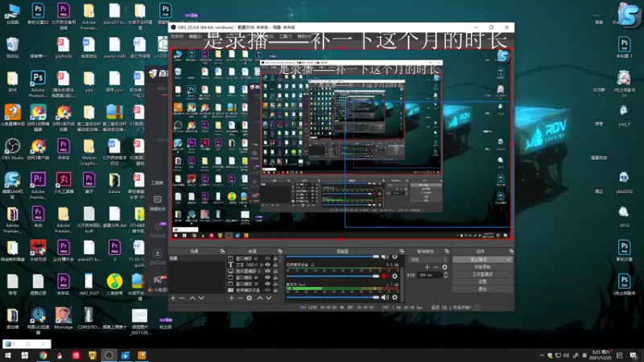This screenshot has width=644, height=362.
Task: Open the Moncage desktop icon
Action: tap(64, 318)
